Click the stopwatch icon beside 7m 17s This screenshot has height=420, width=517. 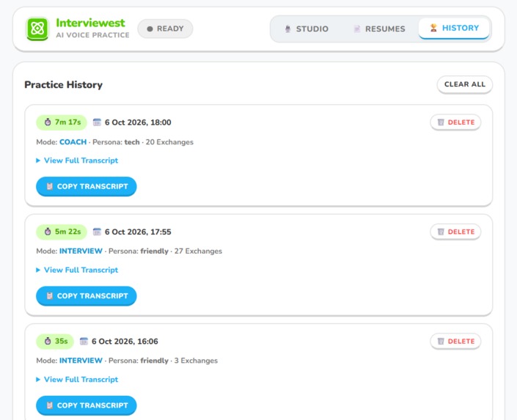pyautogui.click(x=48, y=122)
